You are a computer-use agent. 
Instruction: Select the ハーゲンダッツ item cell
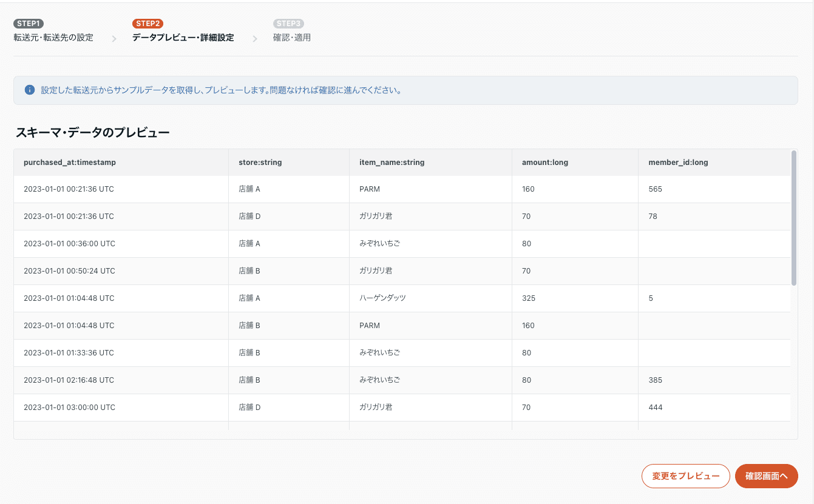(382, 298)
